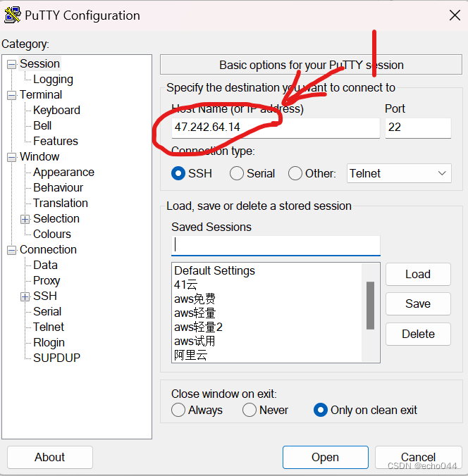468x476 pixels.
Task: Click the Save session button
Action: point(418,303)
